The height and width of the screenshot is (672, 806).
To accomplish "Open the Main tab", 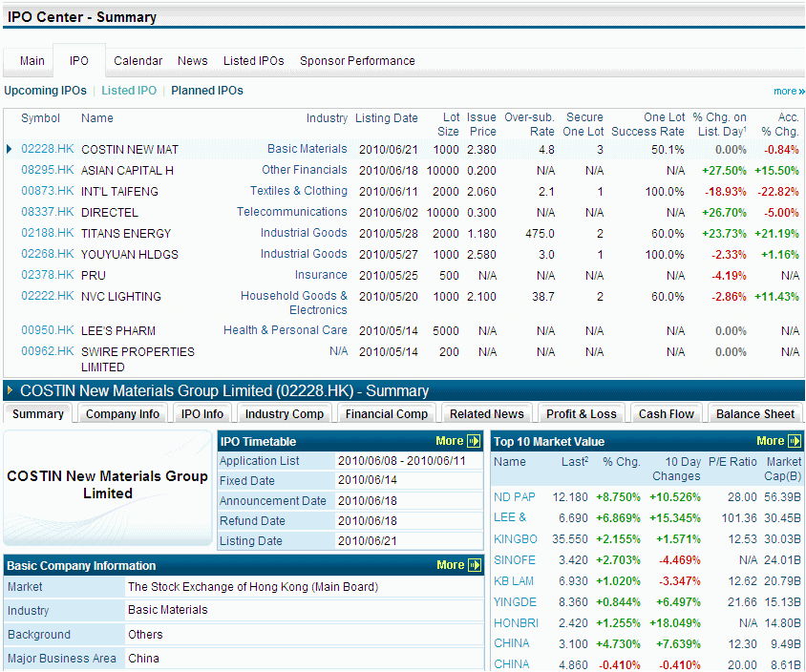I will (32, 61).
